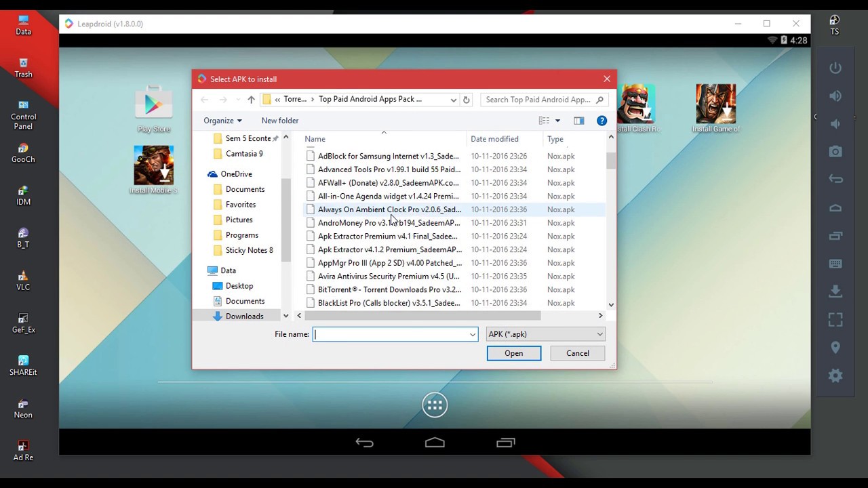The height and width of the screenshot is (488, 868).
Task: Click the help question mark icon
Action: coord(601,121)
